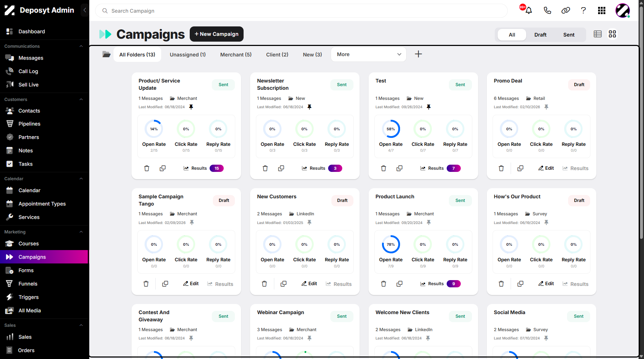The height and width of the screenshot is (359, 644).
Task: Duplicate the Newsletter Subscription campaign
Action: (x=281, y=168)
